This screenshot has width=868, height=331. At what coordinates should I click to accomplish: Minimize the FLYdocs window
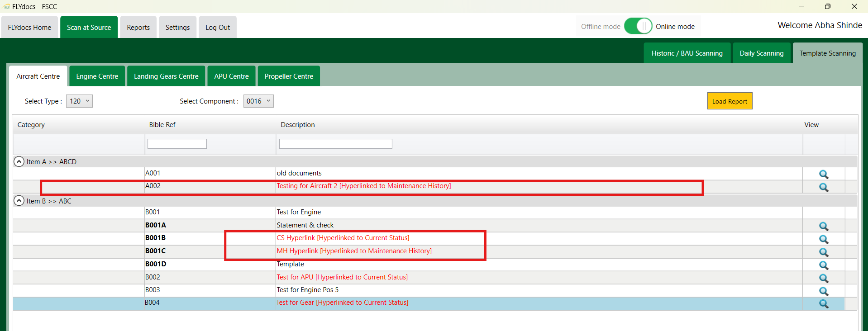pos(801,6)
